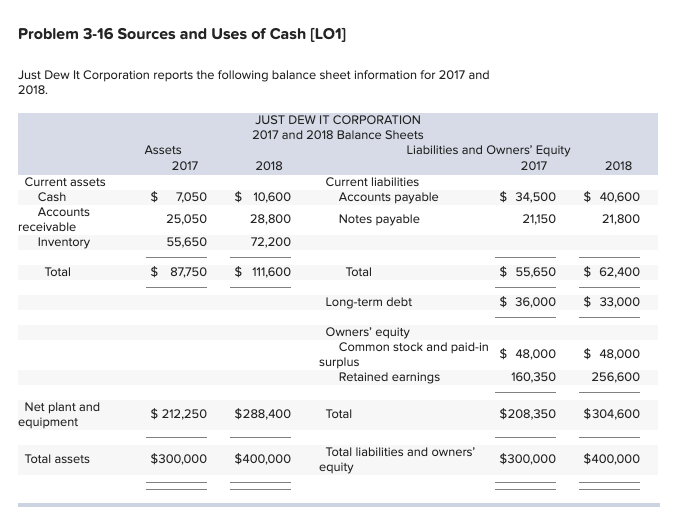Click the "Accounts receivable" row label
The width and height of the screenshot is (692, 515).
54,219
